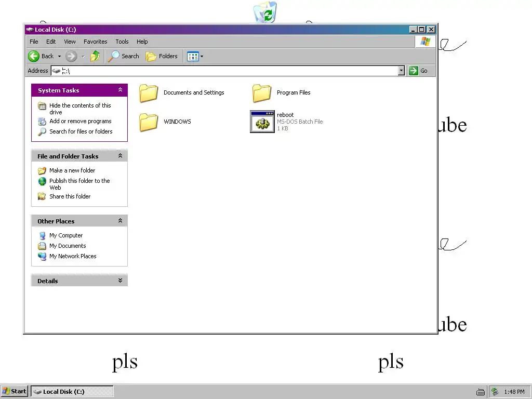Click the WINDOWS folder name
The height and width of the screenshot is (399, 532).
point(177,122)
